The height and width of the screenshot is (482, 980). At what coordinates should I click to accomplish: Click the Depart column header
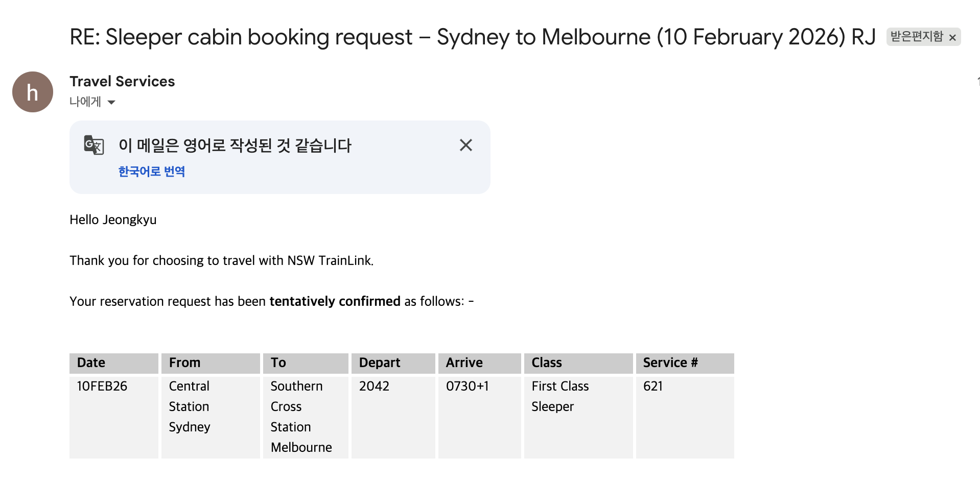(380, 363)
